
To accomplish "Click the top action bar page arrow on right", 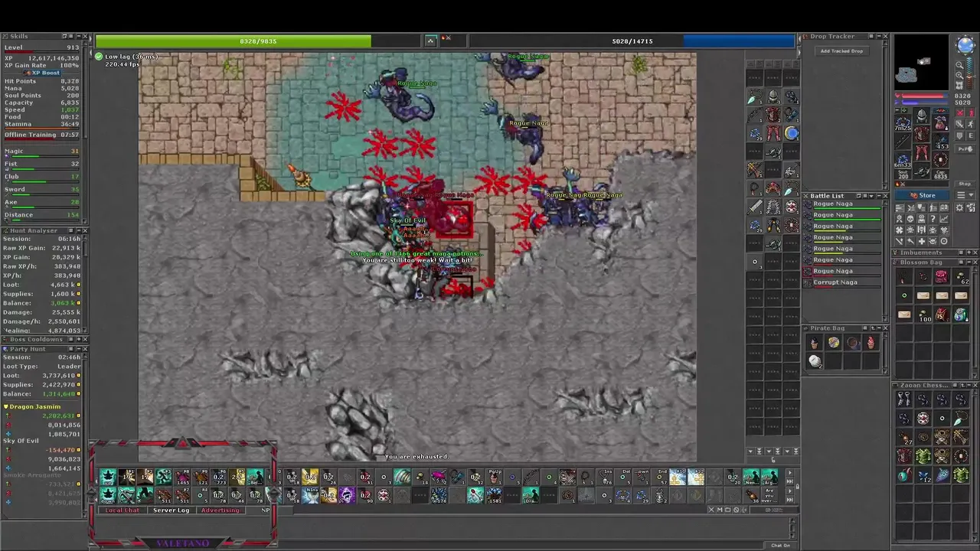I will coord(789,472).
